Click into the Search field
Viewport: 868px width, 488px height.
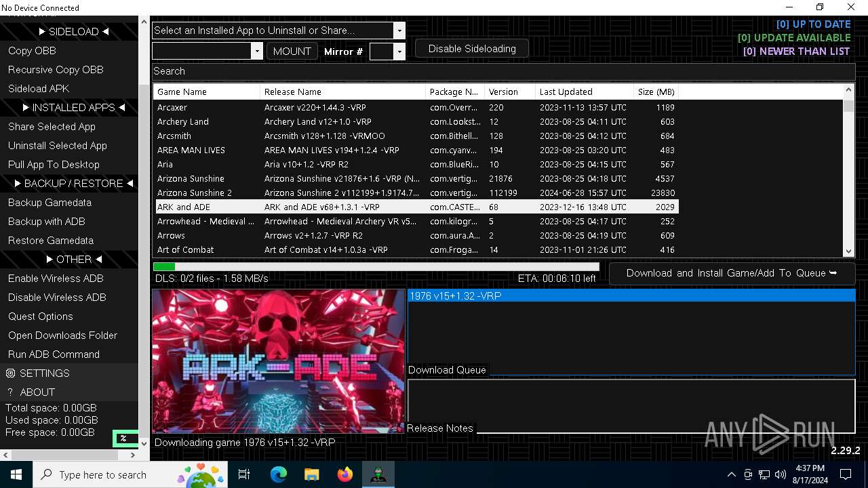(x=503, y=71)
